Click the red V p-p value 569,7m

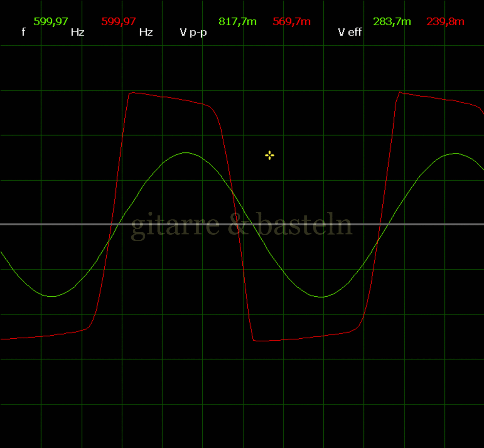point(292,22)
